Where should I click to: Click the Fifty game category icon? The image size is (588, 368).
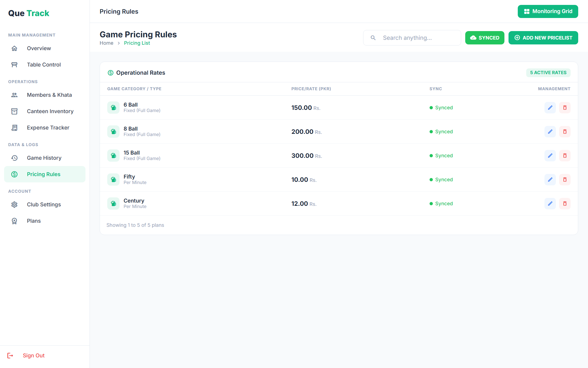coord(113,180)
